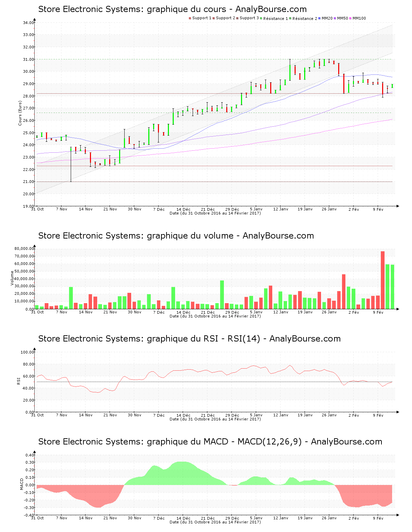This screenshot has height=532, width=412.
Task: Click the 'RSI' vertical axis label
Action: (19, 381)
